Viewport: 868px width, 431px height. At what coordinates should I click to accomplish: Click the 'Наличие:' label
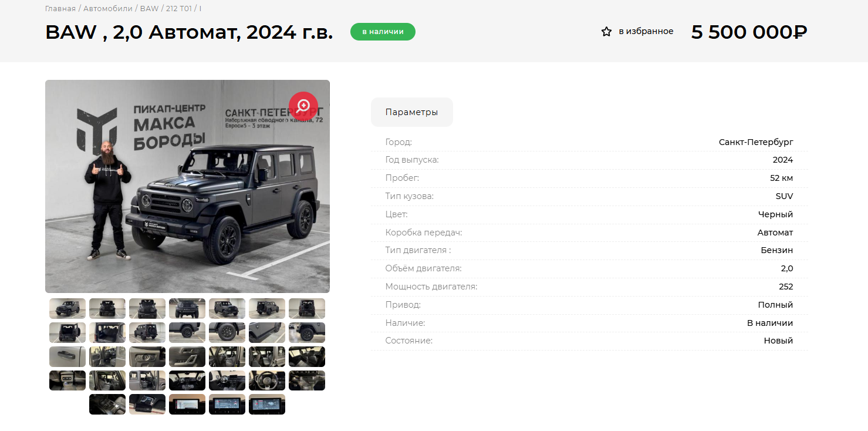pyautogui.click(x=405, y=323)
